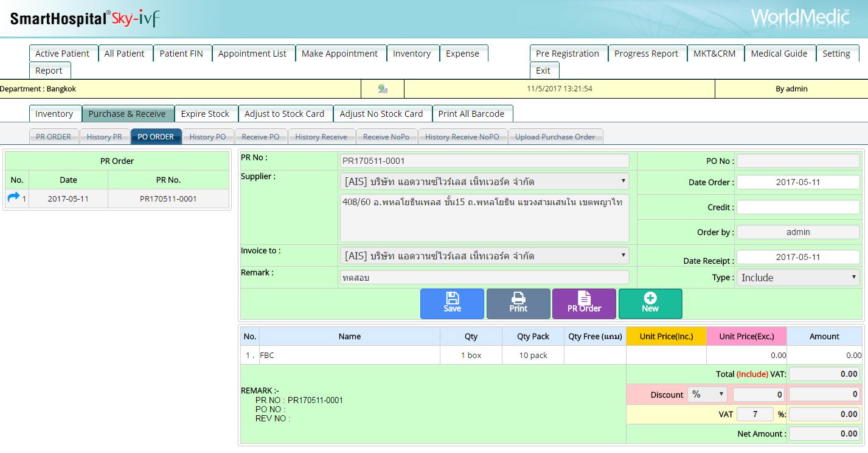Click the PR No input field
Screen dimensions: 868x453
(x=484, y=161)
